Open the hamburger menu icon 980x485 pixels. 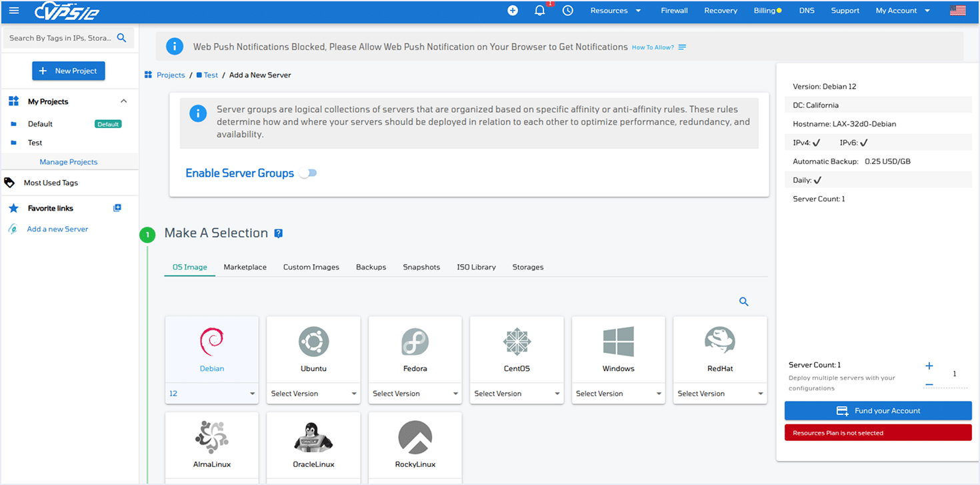[14, 11]
